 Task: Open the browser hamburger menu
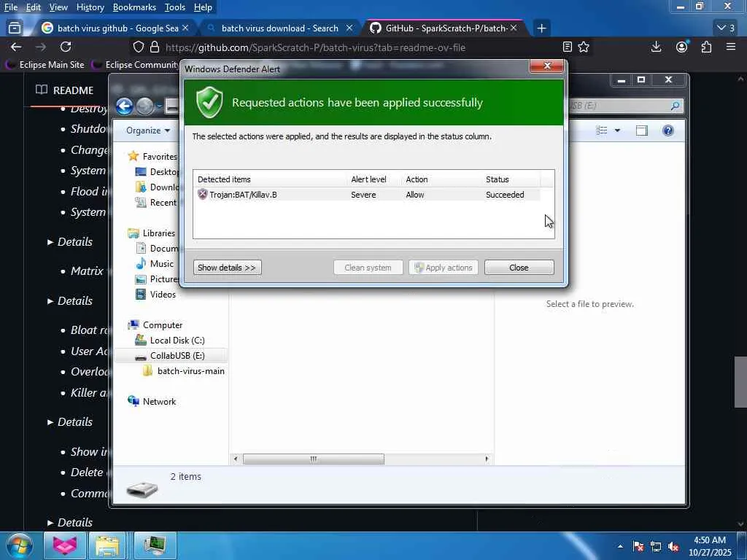pos(731,47)
